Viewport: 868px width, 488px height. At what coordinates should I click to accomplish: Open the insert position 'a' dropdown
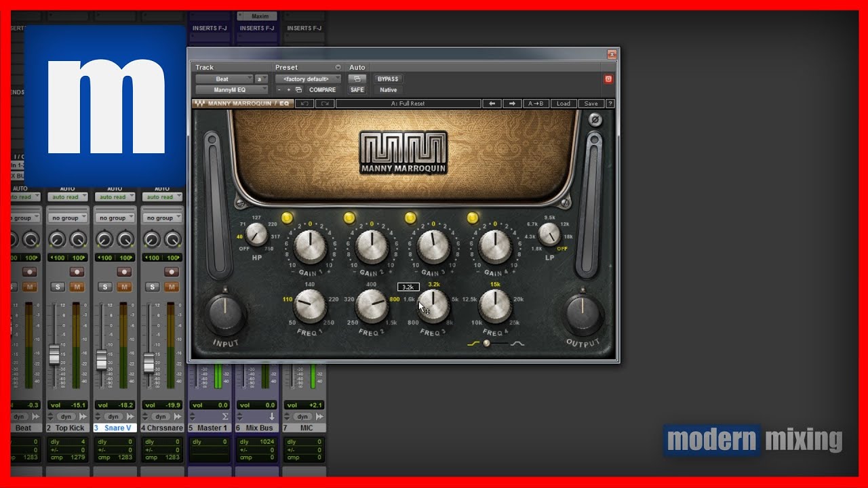pyautogui.click(x=261, y=79)
